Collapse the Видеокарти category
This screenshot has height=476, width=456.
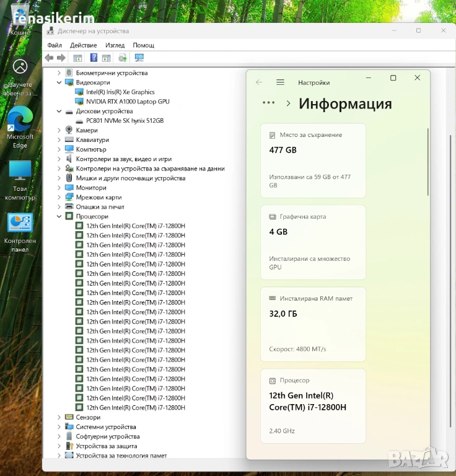coord(59,82)
